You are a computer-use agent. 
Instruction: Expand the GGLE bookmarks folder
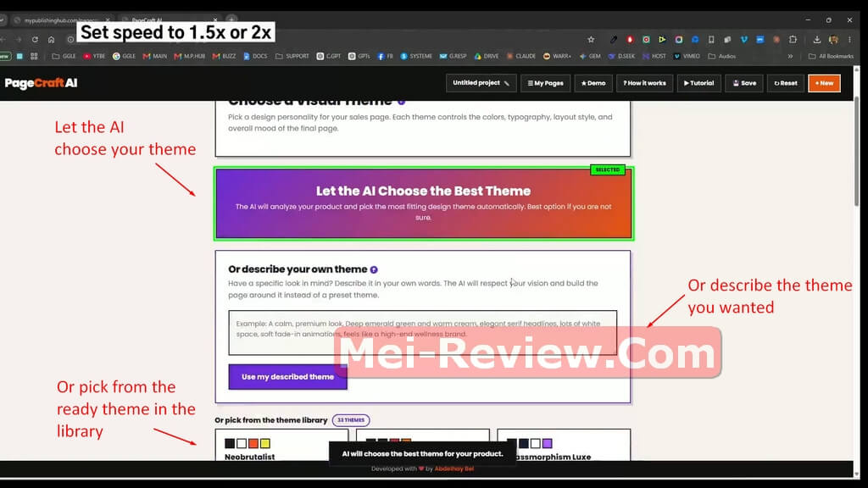[64, 56]
